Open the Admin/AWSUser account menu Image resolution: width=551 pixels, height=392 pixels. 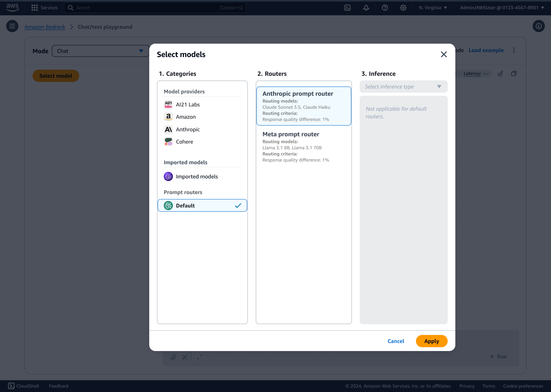point(502,7)
